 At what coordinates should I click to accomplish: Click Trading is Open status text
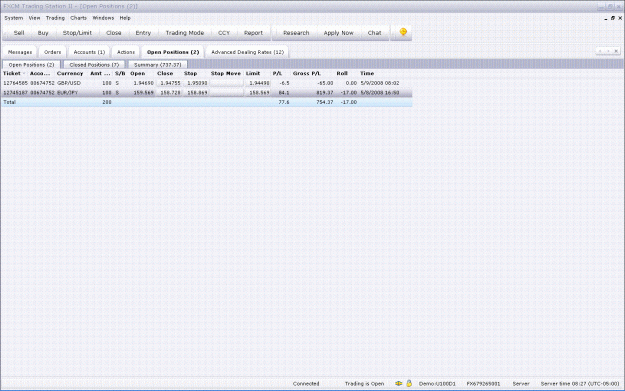[x=364, y=384]
